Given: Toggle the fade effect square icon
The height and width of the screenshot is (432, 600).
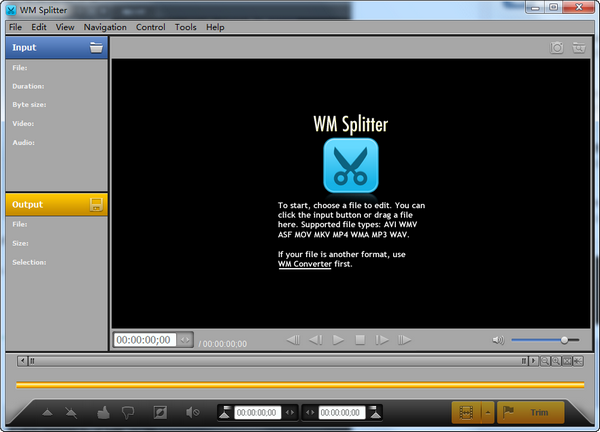Looking at the screenshot, I should (159, 412).
